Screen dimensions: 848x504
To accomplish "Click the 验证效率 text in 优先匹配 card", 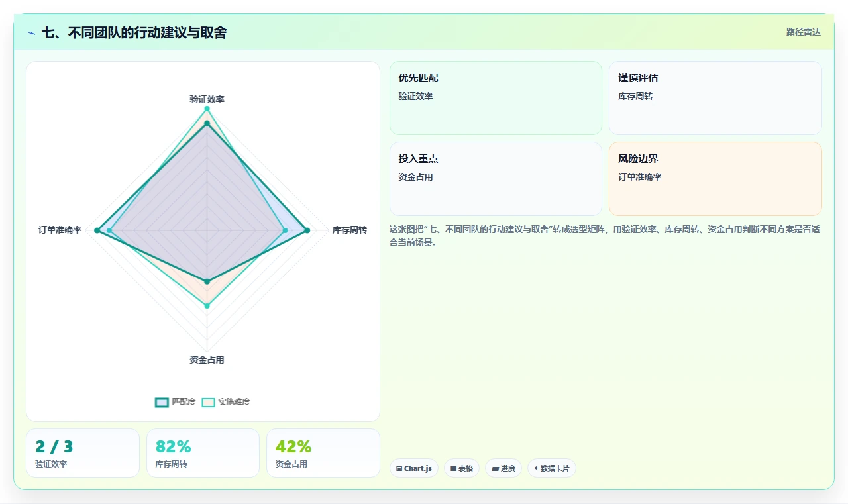I will click(415, 96).
